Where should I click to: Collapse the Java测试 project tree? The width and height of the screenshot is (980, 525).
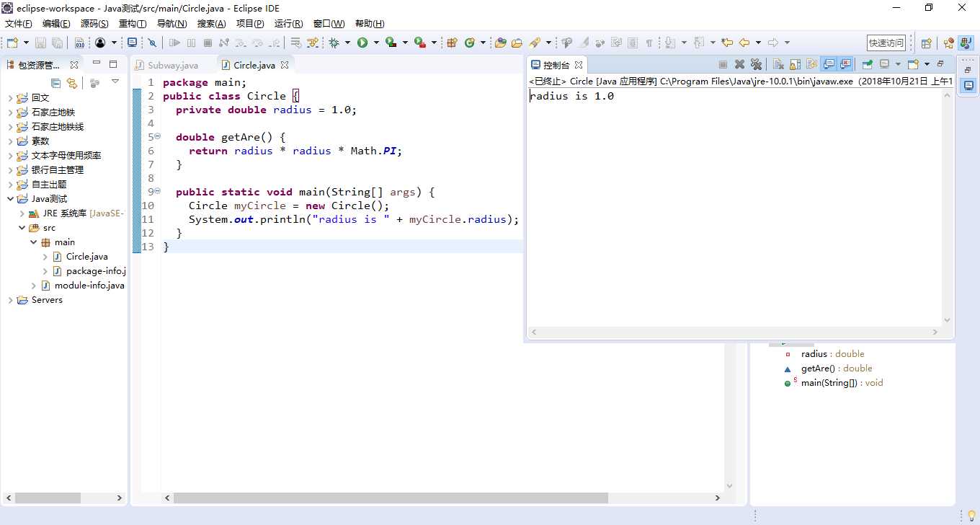click(x=10, y=199)
